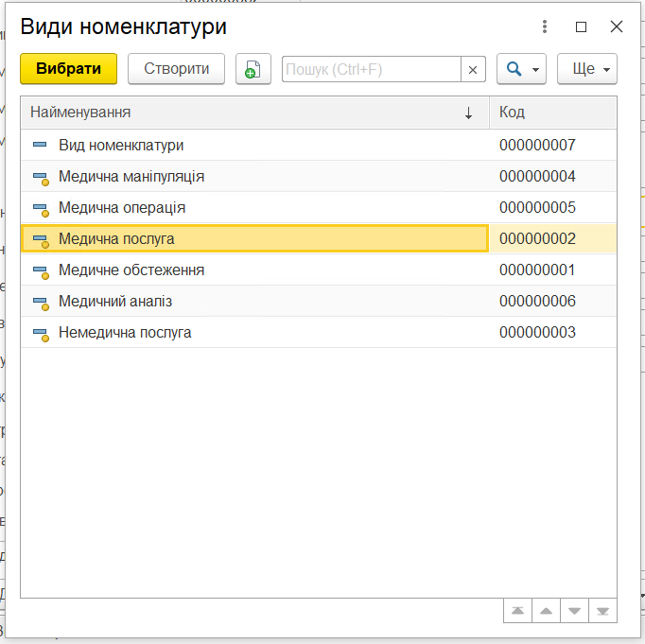The image size is (645, 644).
Task: Select the Медична операція item
Action: pyautogui.click(x=122, y=208)
